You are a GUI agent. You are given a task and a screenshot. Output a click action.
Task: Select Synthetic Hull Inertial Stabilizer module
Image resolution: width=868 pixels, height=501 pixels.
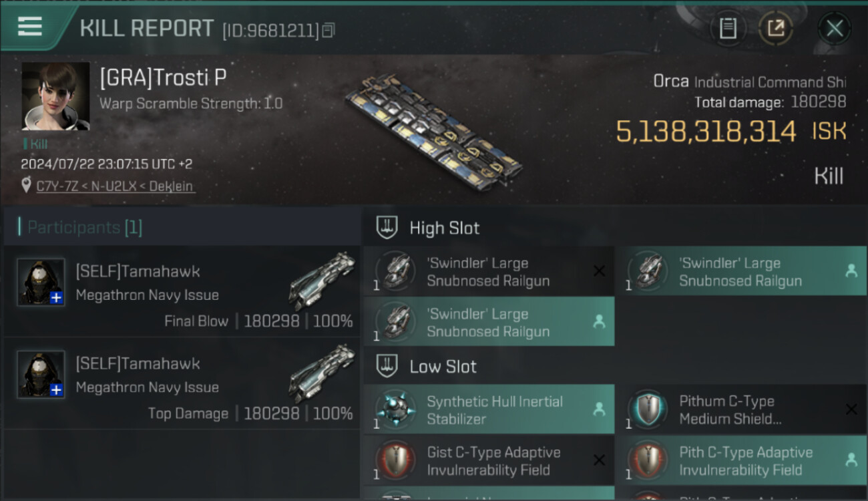pyautogui.click(x=495, y=410)
